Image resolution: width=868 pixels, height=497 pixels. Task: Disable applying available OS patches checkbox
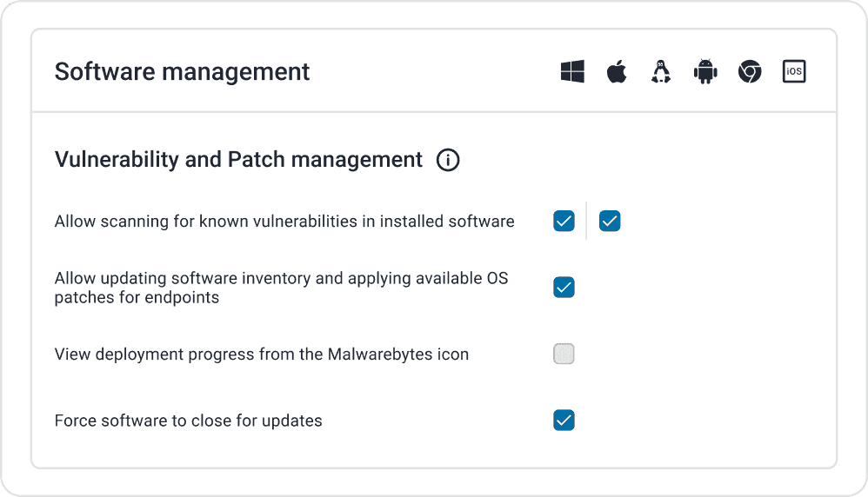(564, 288)
